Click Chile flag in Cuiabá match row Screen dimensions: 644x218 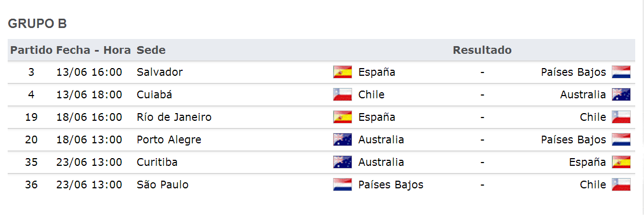coord(342,94)
